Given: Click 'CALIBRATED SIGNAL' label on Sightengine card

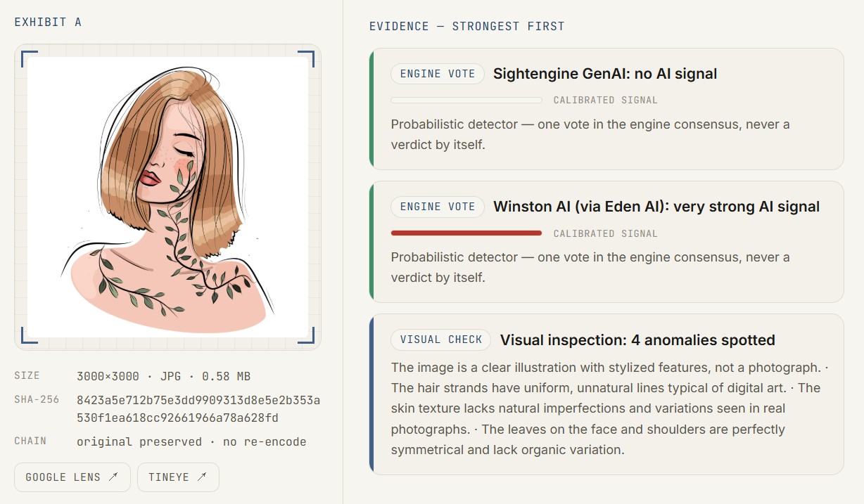Looking at the screenshot, I should (x=606, y=101).
